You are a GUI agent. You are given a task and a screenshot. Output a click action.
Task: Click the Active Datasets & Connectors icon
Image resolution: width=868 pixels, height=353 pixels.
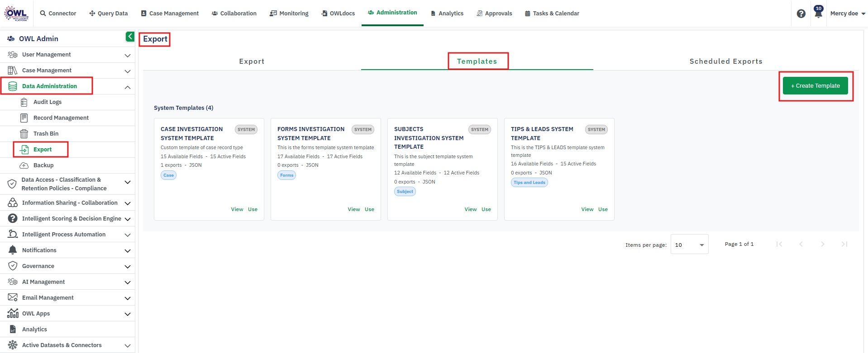(13, 345)
